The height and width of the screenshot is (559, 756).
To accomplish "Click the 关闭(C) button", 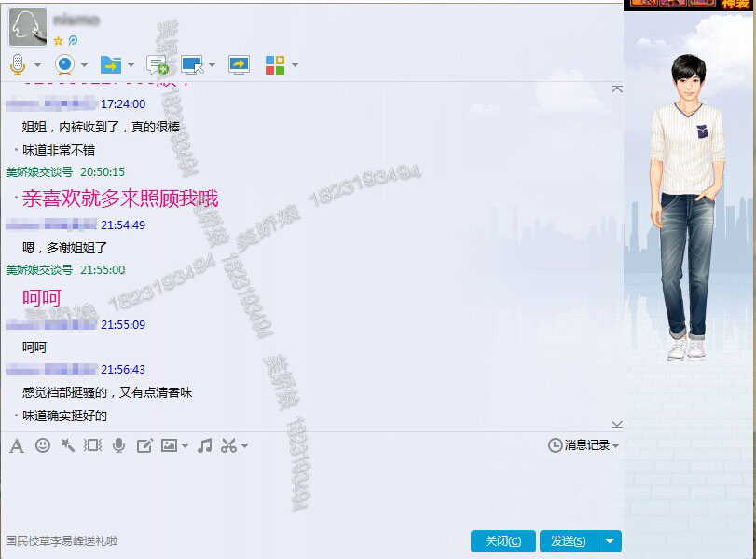I will [x=502, y=541].
